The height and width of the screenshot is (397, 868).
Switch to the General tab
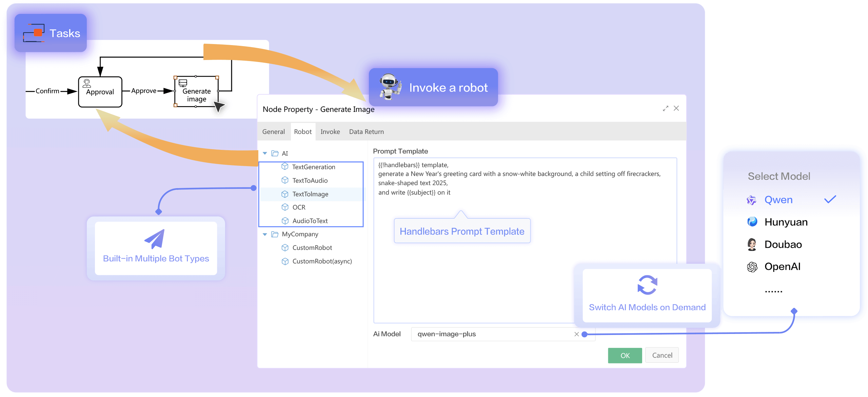coord(273,132)
